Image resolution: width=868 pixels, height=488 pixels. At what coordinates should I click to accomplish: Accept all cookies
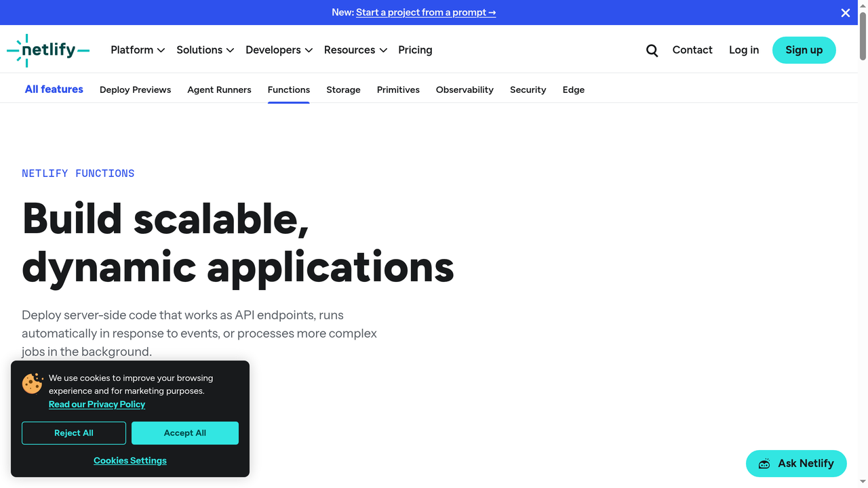coord(184,432)
